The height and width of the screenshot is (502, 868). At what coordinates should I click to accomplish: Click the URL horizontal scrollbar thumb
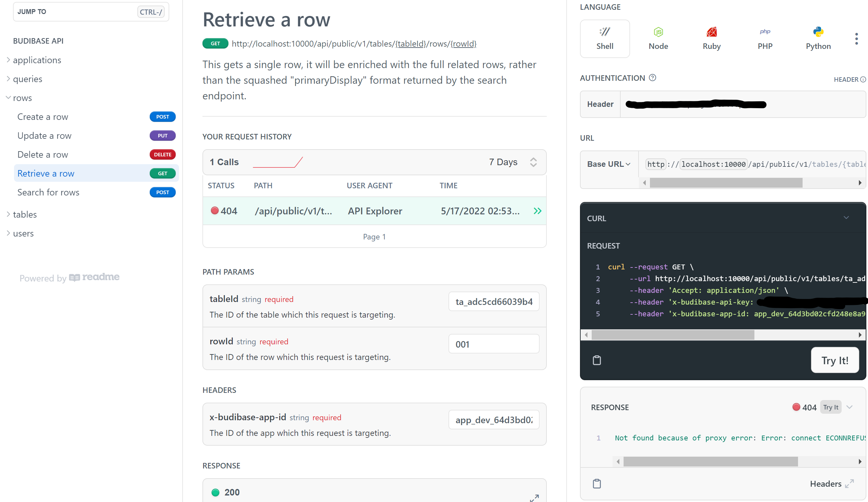coord(726,183)
